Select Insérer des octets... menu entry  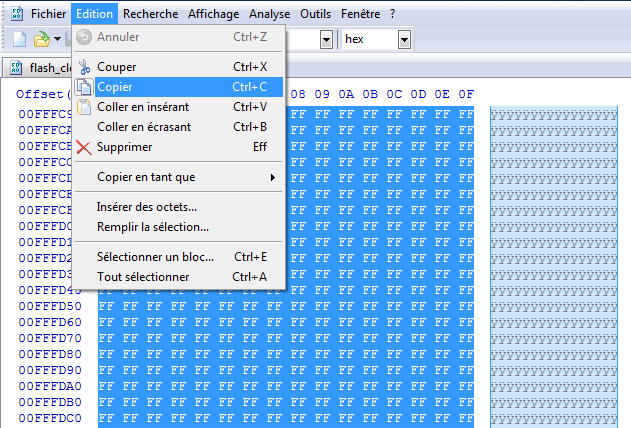(x=147, y=207)
